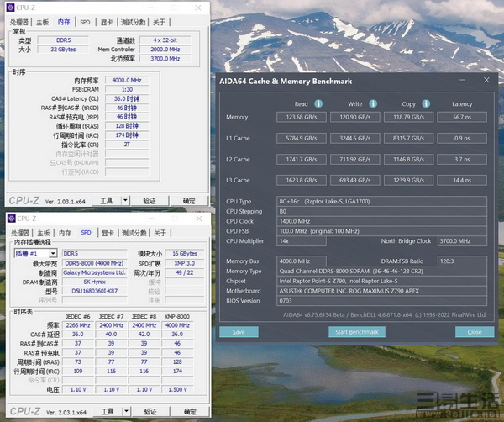The height and width of the screenshot is (422, 504).
Task: Click CPU-Z logo icon in bottom window
Action: (12, 219)
